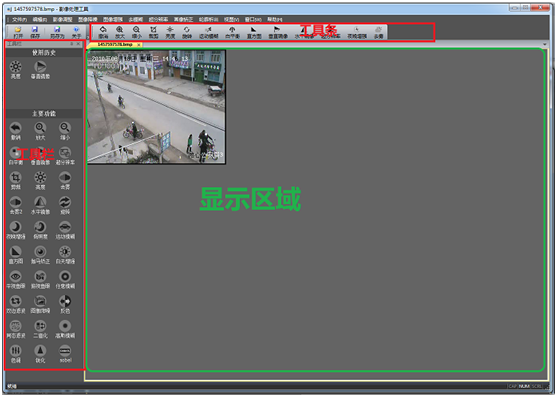Viewport: 557px width, 397px height.
Task: Click the street surveillance image in the display area
Action: 156,107
